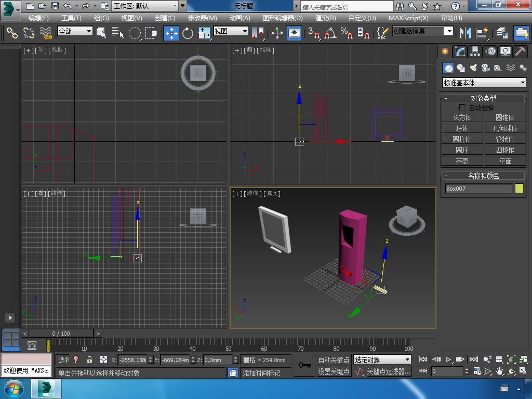532x399 pixels.
Task: Select the Shapes category icon
Action: coord(461,68)
